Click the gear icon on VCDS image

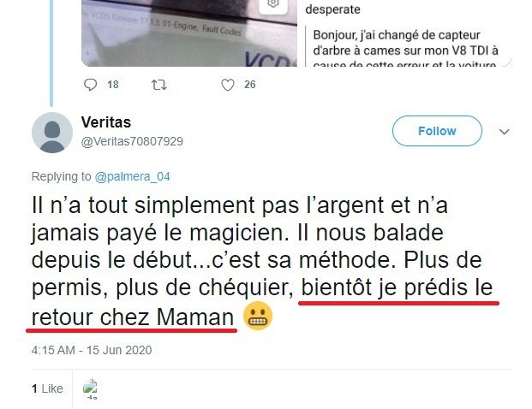tap(273, 4)
